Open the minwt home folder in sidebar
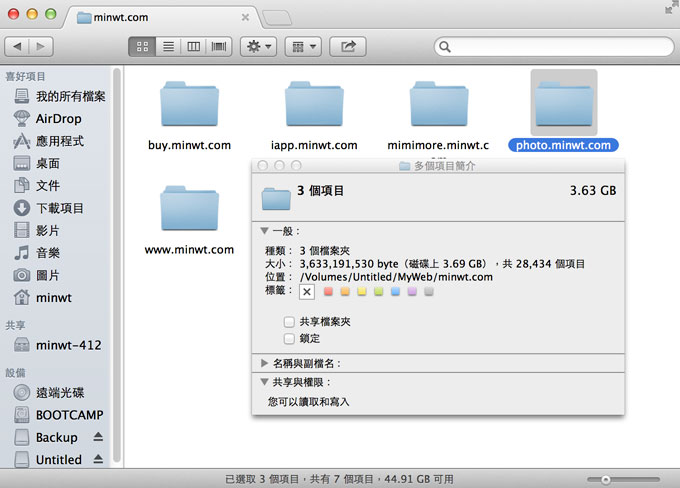This screenshot has height=488, width=680. pos(42,298)
